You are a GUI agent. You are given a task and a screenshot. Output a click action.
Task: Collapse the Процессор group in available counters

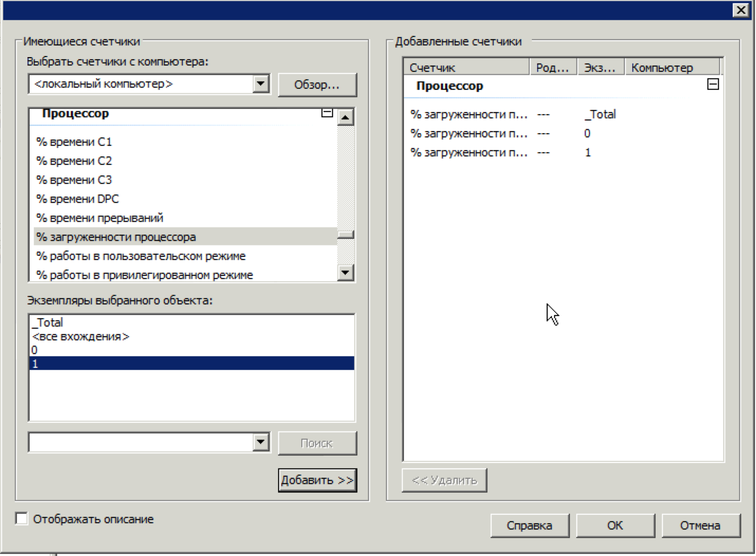[327, 113]
